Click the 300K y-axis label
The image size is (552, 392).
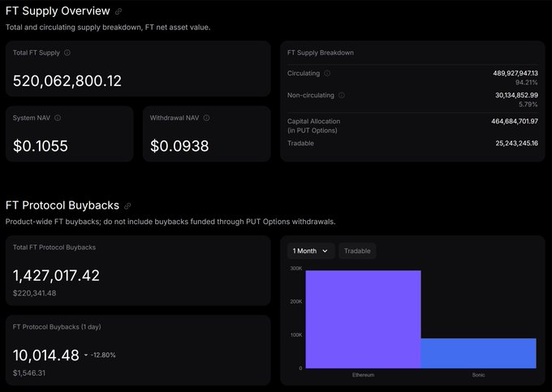(x=296, y=269)
